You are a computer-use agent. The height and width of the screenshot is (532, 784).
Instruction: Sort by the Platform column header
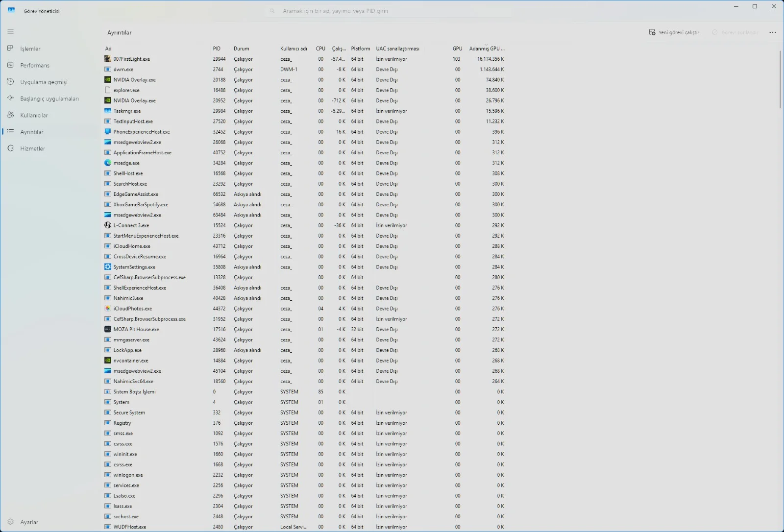pyautogui.click(x=361, y=48)
